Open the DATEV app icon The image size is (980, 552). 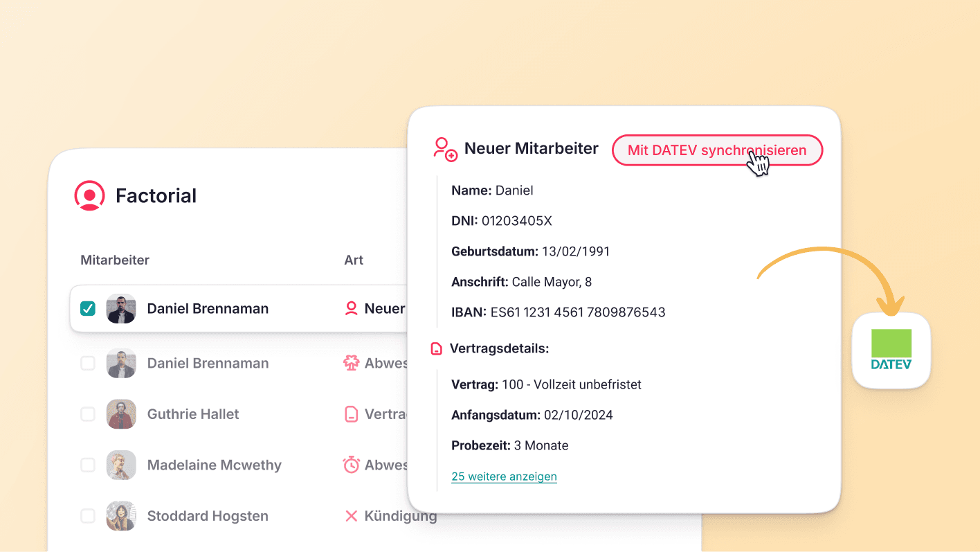click(x=891, y=351)
